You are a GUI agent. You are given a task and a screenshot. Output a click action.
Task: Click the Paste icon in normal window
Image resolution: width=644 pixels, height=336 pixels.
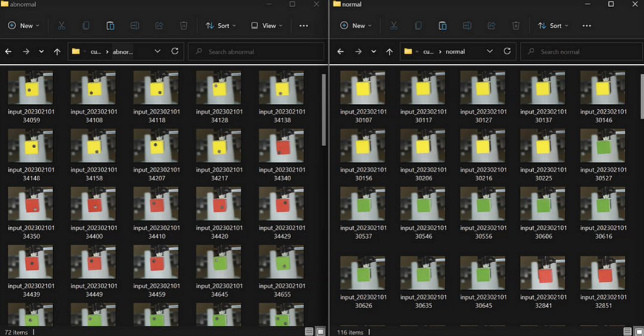[442, 26]
